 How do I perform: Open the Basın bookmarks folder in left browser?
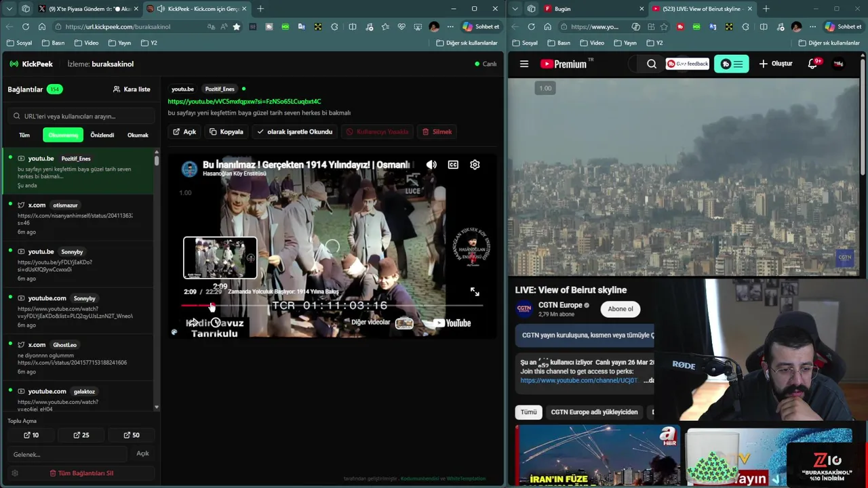pyautogui.click(x=54, y=43)
